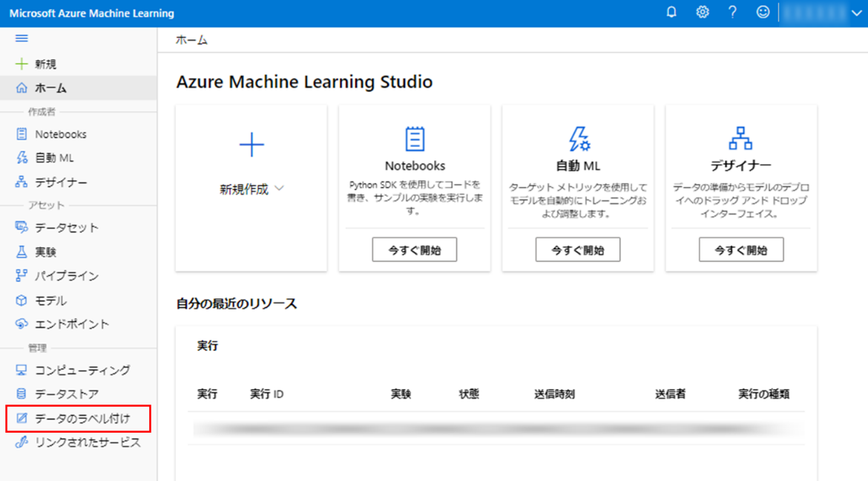868x481 pixels.
Task: Click the 送信者 column header
Action: click(671, 394)
